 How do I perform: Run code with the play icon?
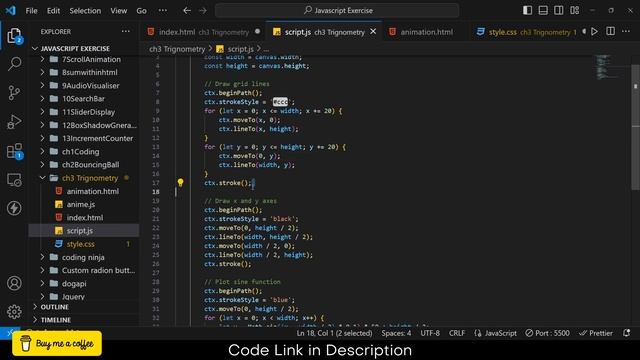594,31
